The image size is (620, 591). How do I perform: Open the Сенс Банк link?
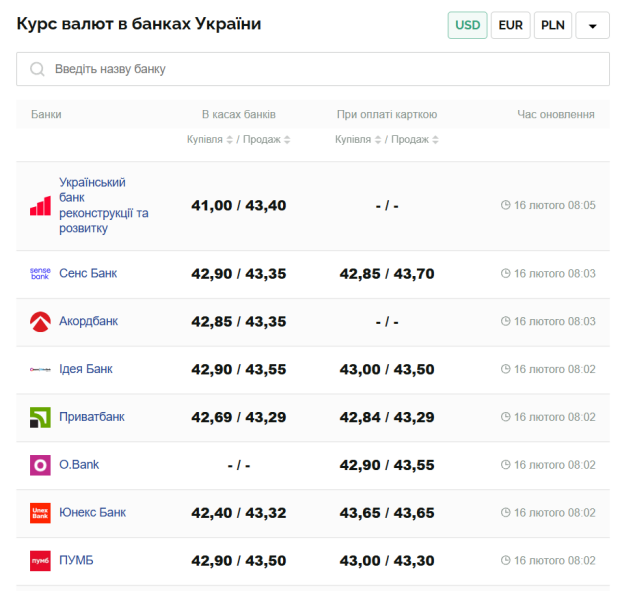pos(88,273)
